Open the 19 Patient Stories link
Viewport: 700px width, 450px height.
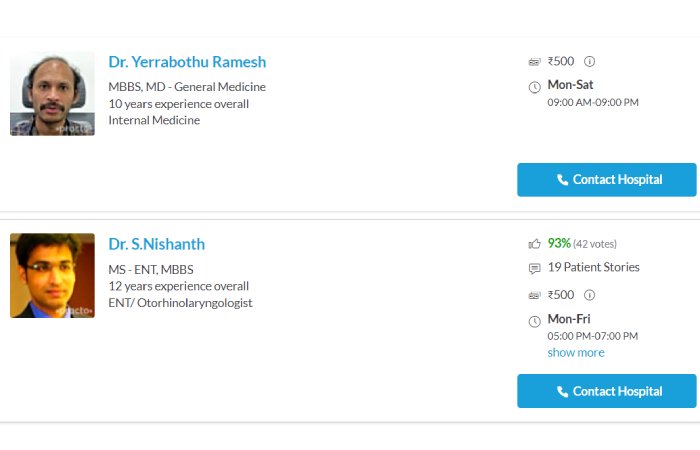coord(593,267)
